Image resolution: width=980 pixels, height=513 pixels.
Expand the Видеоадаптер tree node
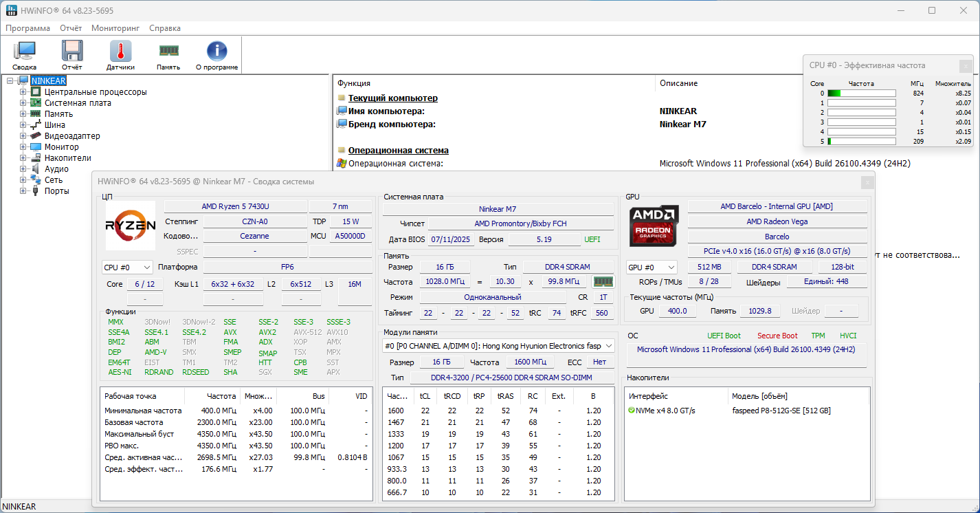tap(23, 136)
